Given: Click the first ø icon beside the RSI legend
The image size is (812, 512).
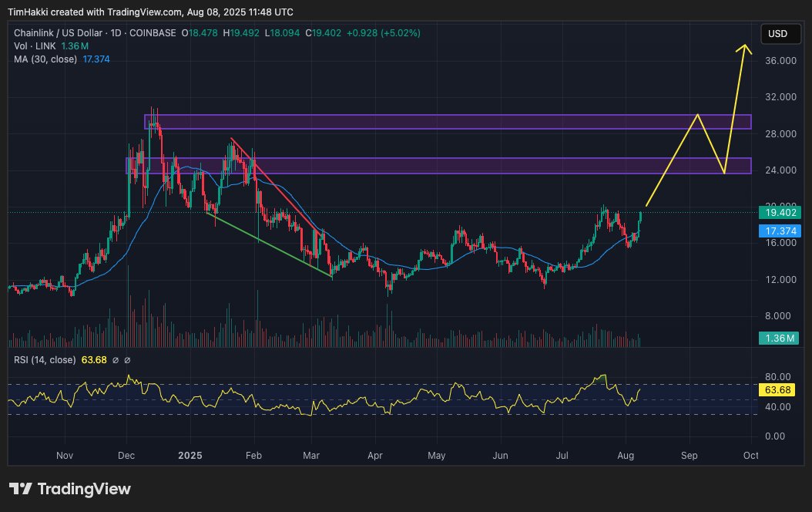Looking at the screenshot, I should [116, 359].
